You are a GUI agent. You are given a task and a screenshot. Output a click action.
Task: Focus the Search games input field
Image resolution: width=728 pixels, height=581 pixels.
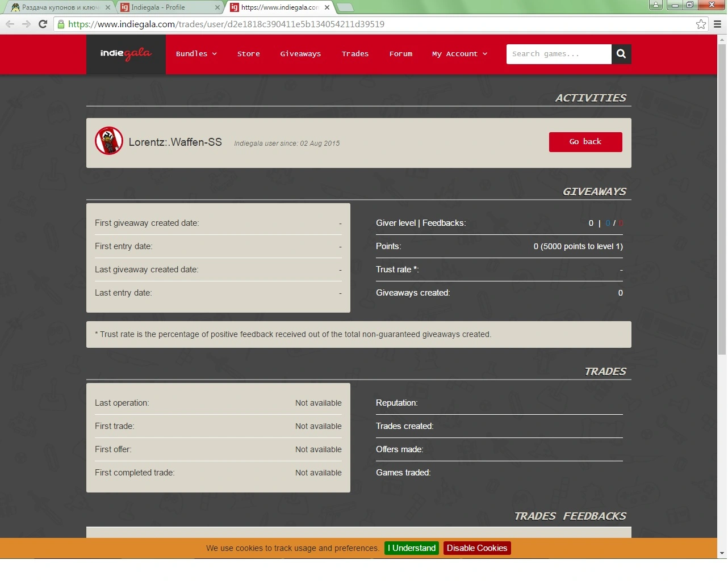pyautogui.click(x=559, y=54)
